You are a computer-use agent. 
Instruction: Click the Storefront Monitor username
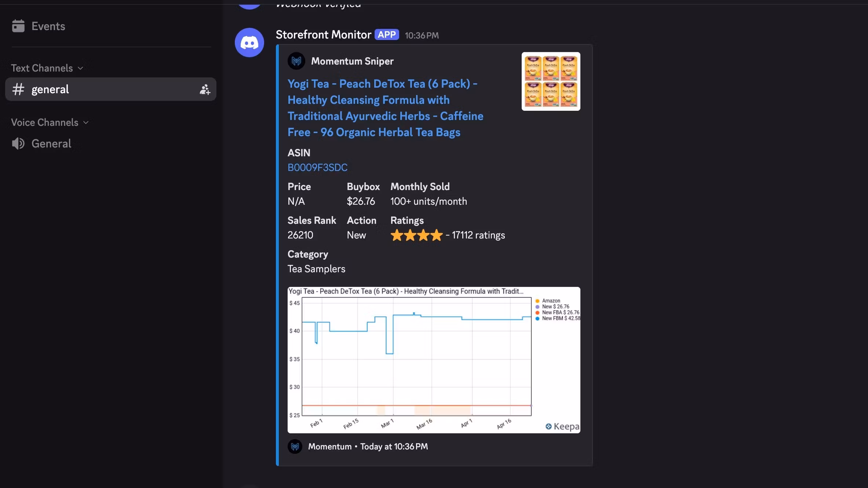click(x=323, y=35)
